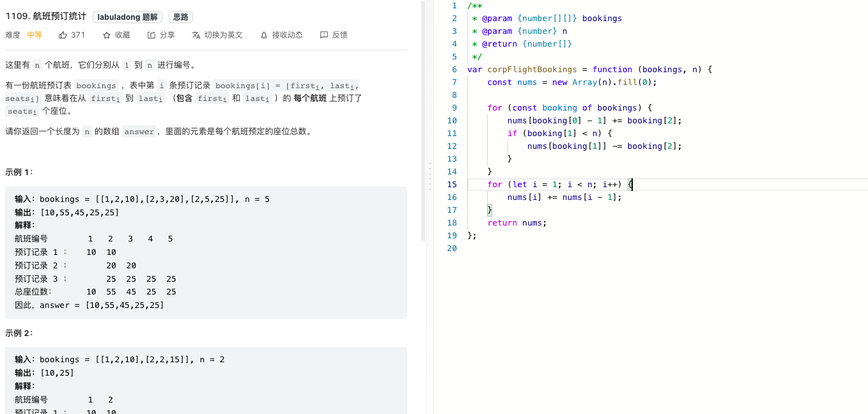Show the 思路 hint
This screenshot has width=868, height=414.
(x=181, y=17)
